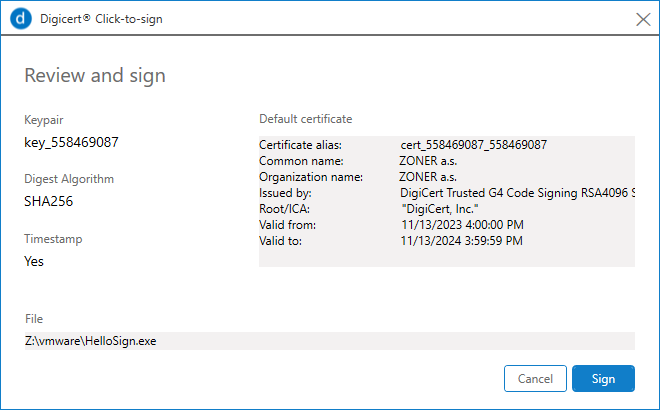The image size is (660, 410).
Task: Click the Common name: field label
Action: 301,161
